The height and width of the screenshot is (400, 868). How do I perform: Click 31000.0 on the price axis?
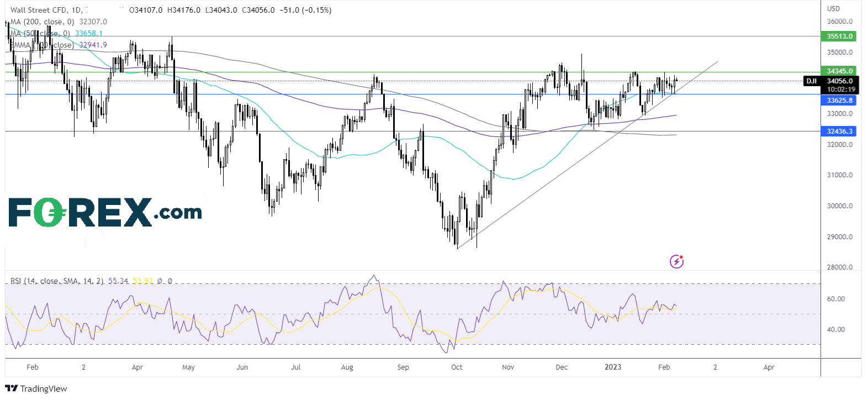tap(839, 175)
